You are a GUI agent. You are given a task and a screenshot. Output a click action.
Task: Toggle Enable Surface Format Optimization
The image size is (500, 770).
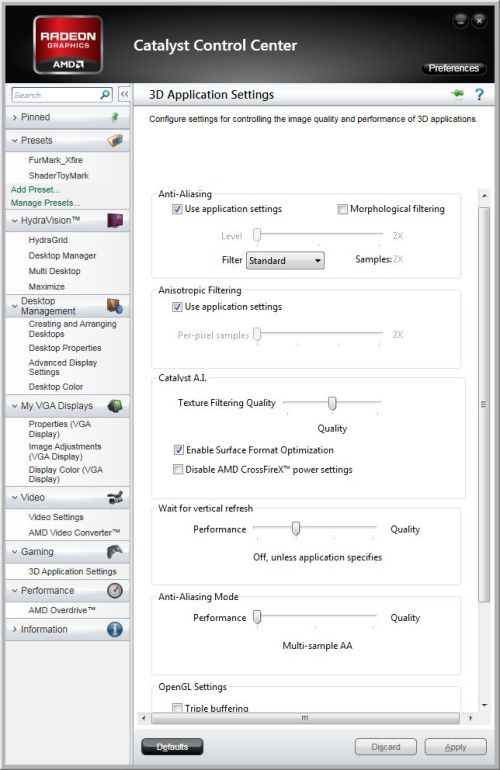(178, 450)
